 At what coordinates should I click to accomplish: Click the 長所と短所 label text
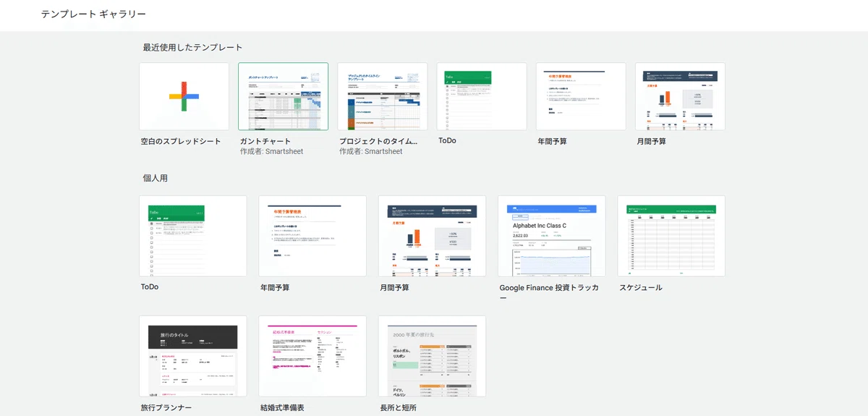point(398,408)
